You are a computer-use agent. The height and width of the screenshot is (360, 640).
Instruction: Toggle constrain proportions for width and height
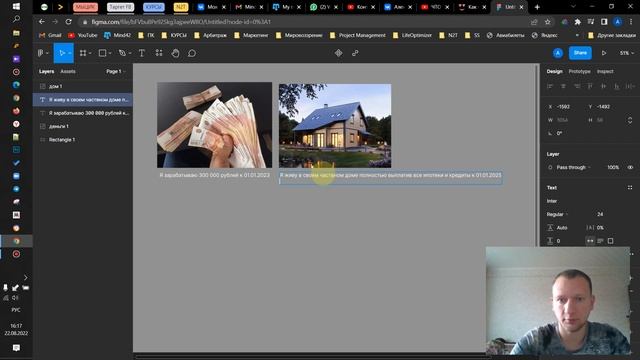(630, 120)
